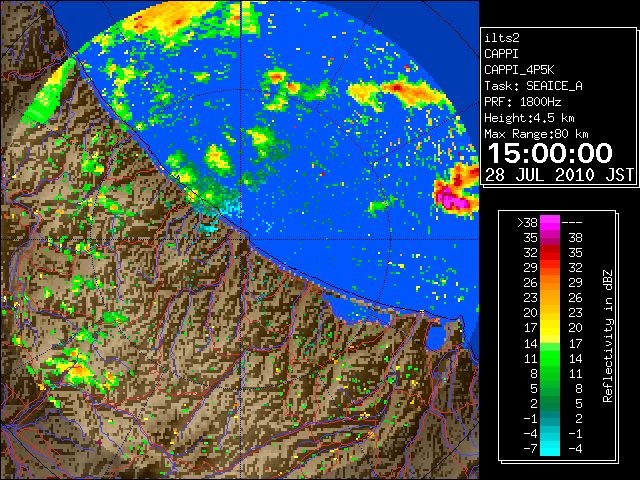Click the 'Task: SEAICE_A' line

pos(533,86)
